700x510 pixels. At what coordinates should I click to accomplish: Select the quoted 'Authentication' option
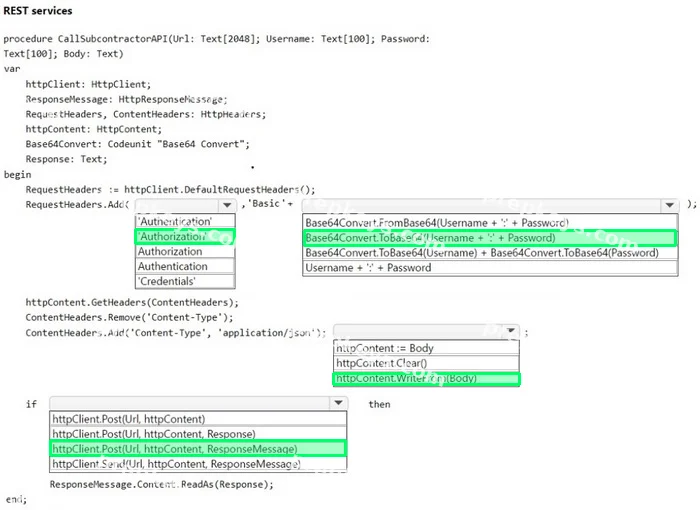185,222
